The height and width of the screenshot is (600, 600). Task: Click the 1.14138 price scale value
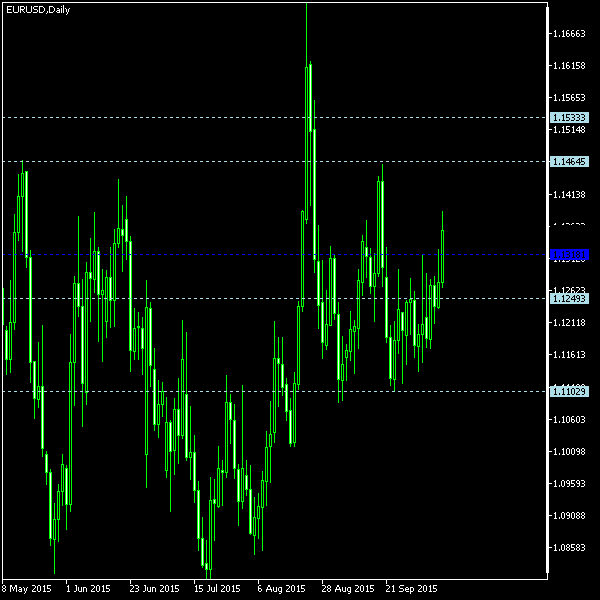(569, 195)
